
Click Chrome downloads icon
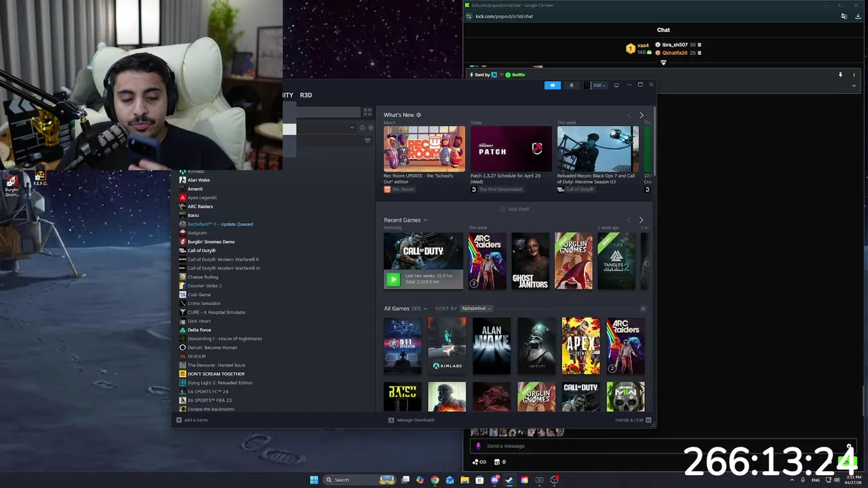pyautogui.click(x=858, y=16)
